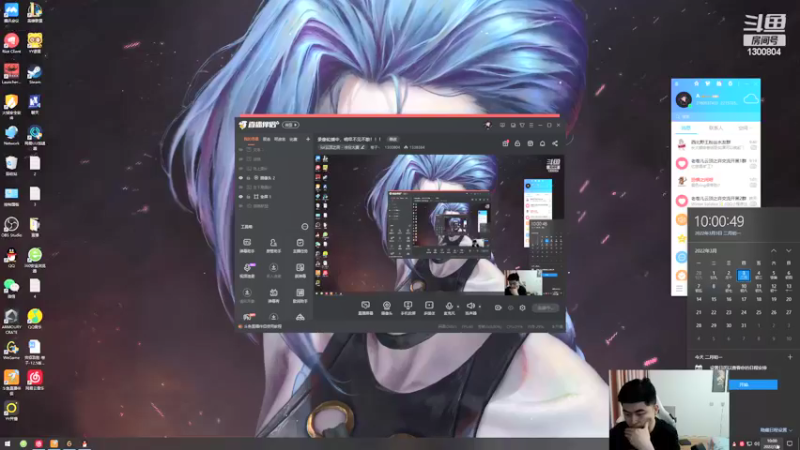Open the user assistant toolbox icon
800x450 pixels.
[273, 245]
